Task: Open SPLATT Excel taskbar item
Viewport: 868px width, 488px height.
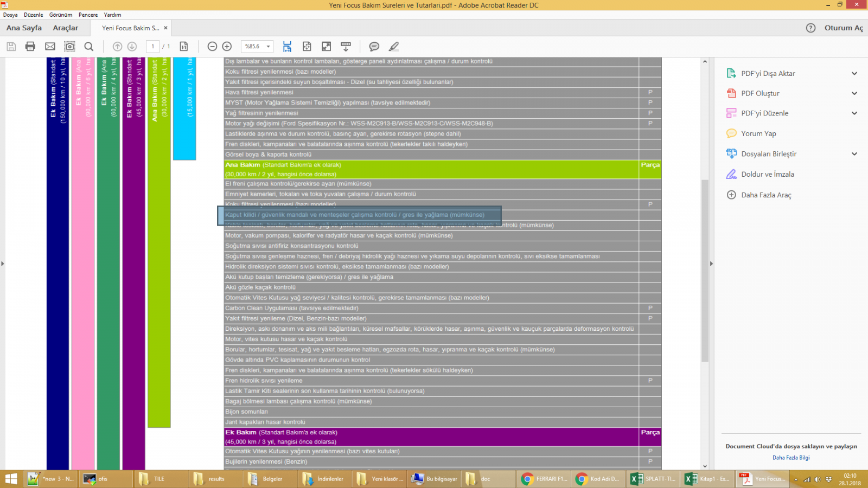Action: click(654, 479)
